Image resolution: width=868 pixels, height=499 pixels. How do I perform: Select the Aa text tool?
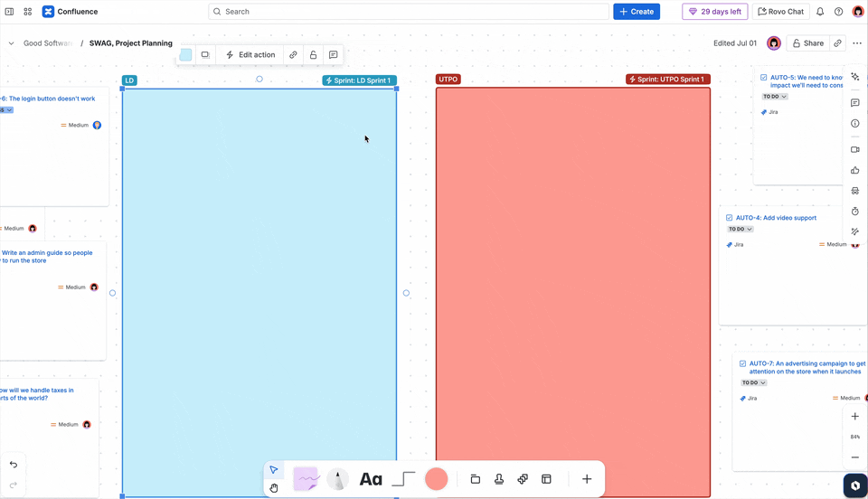tap(371, 479)
